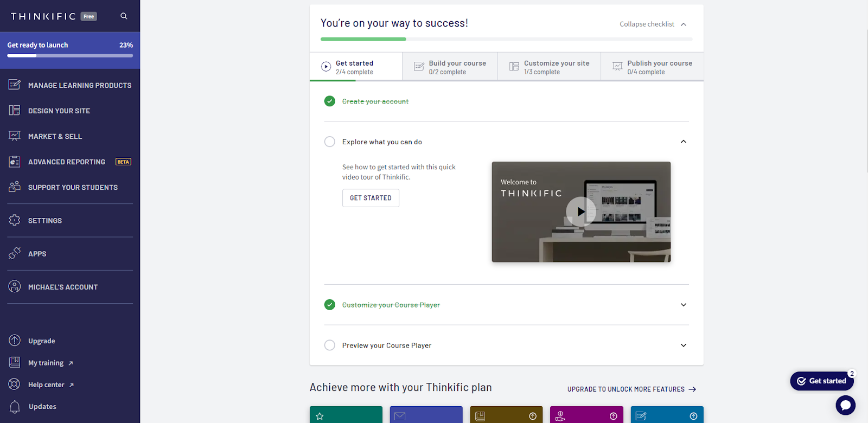Click the upgrade arrow on blue card
The height and width of the screenshot is (423, 868).
[693, 416]
